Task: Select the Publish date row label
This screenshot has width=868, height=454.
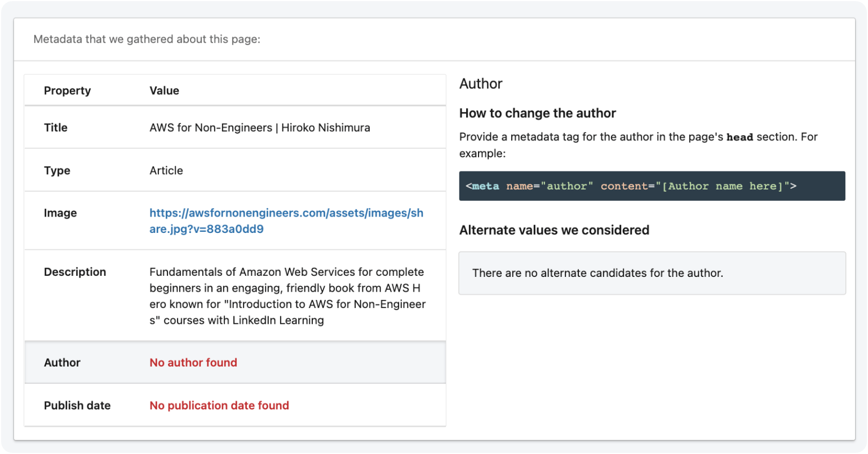Action: click(77, 405)
